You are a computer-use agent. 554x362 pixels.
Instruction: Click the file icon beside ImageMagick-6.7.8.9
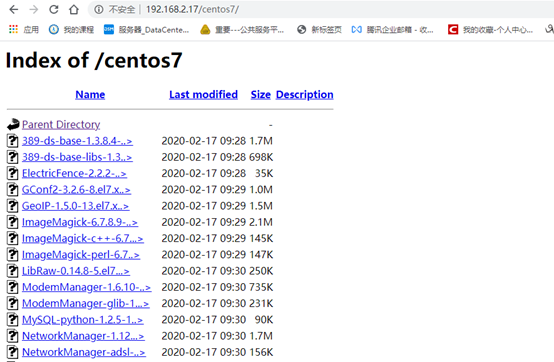(x=13, y=222)
